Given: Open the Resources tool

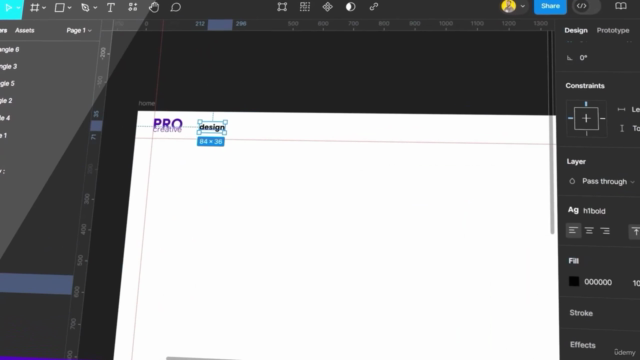Looking at the screenshot, I should click(x=133, y=7).
